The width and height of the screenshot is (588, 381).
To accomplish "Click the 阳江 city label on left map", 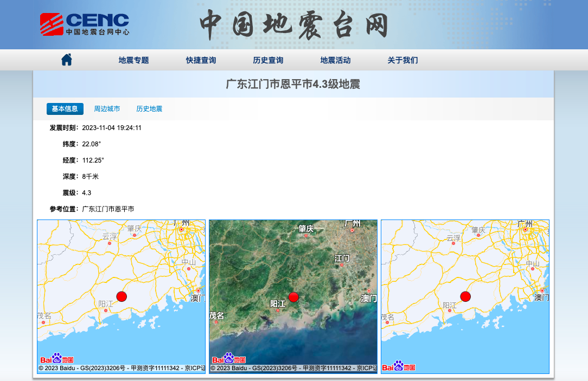I will point(105,304).
